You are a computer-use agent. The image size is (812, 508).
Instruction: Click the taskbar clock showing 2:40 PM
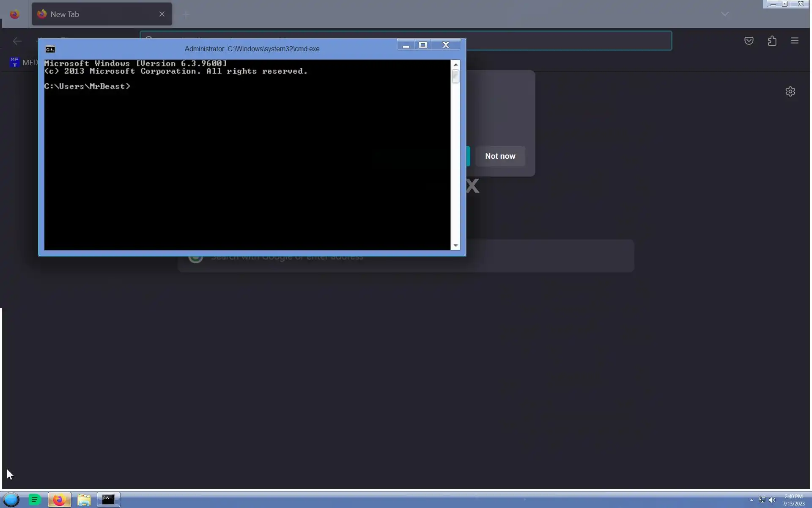click(x=793, y=500)
